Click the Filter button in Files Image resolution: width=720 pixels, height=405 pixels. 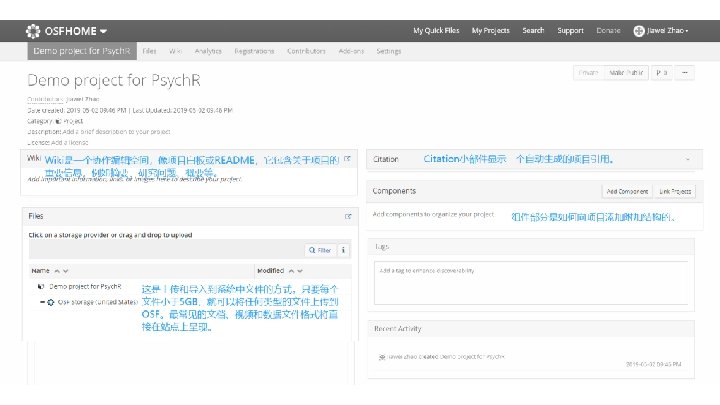coord(320,250)
